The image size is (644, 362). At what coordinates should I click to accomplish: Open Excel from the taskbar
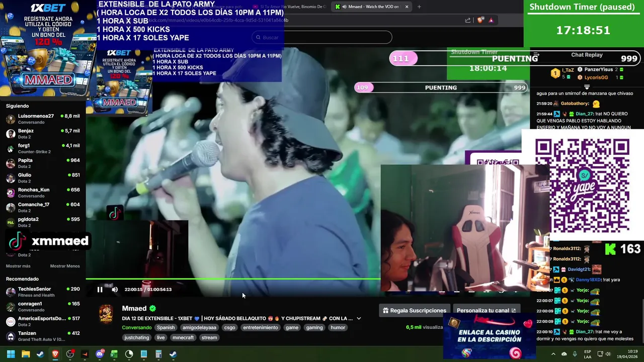point(114,354)
